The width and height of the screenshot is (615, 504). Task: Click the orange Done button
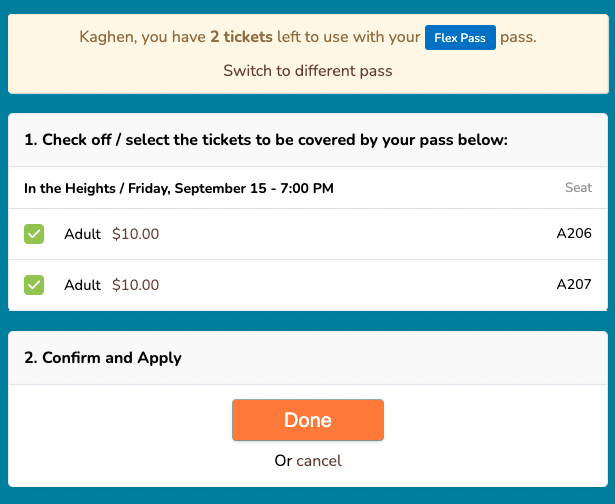(308, 420)
